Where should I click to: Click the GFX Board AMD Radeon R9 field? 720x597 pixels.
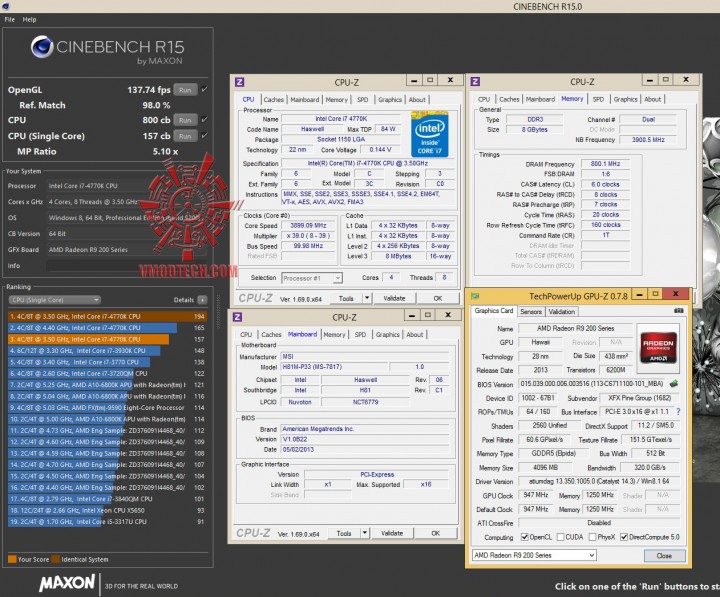126,249
